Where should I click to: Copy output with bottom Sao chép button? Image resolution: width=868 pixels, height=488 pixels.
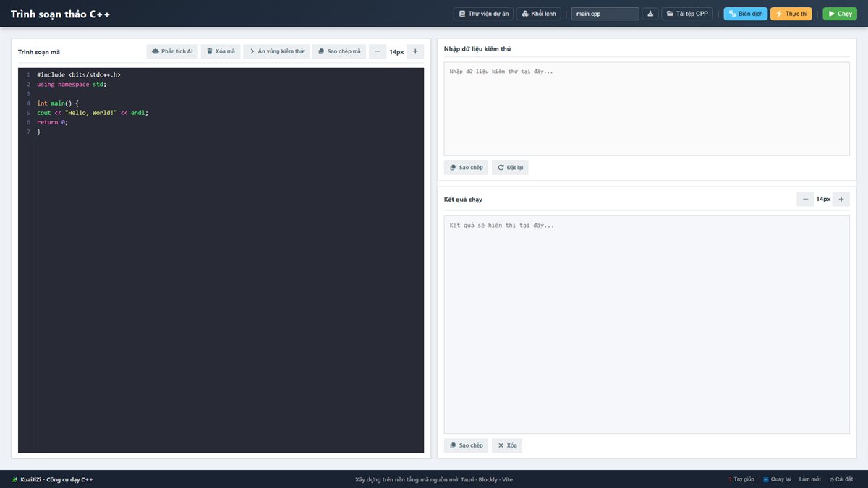[x=466, y=445]
